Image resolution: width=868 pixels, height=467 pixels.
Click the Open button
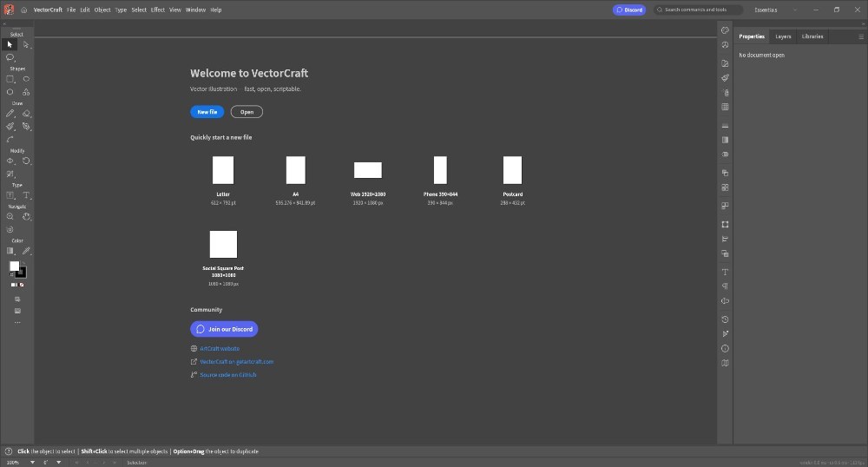click(247, 112)
